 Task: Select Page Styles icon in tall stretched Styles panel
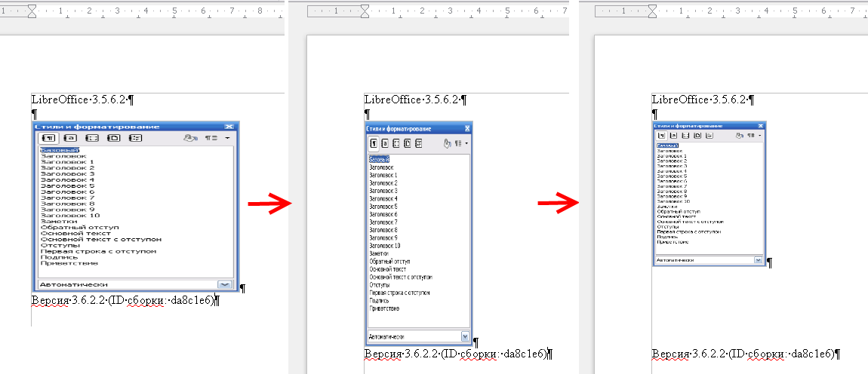408,143
